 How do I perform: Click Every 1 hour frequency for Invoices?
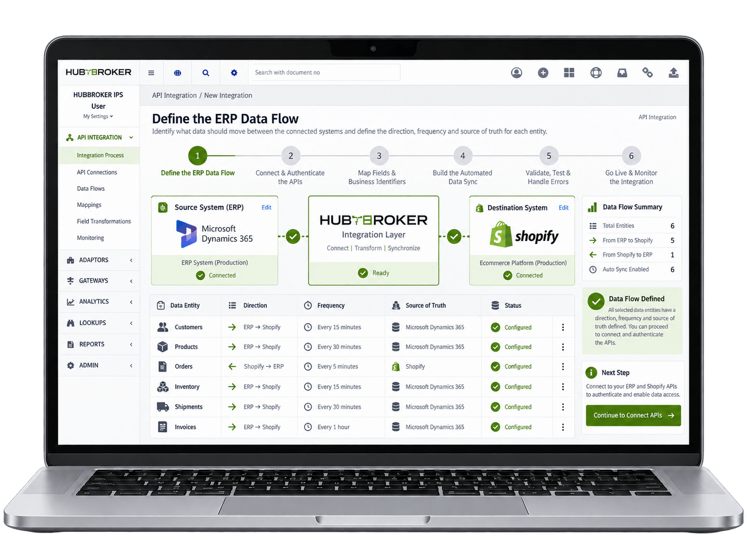pyautogui.click(x=333, y=427)
